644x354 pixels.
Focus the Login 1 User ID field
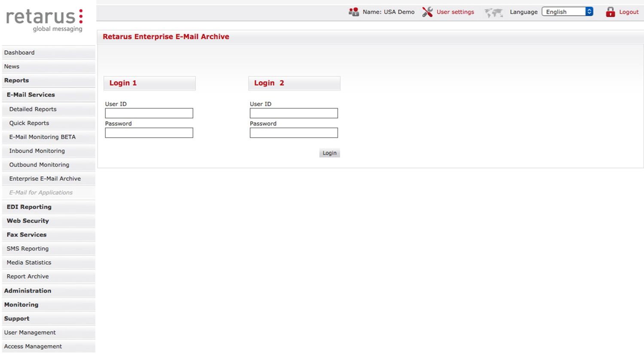149,113
